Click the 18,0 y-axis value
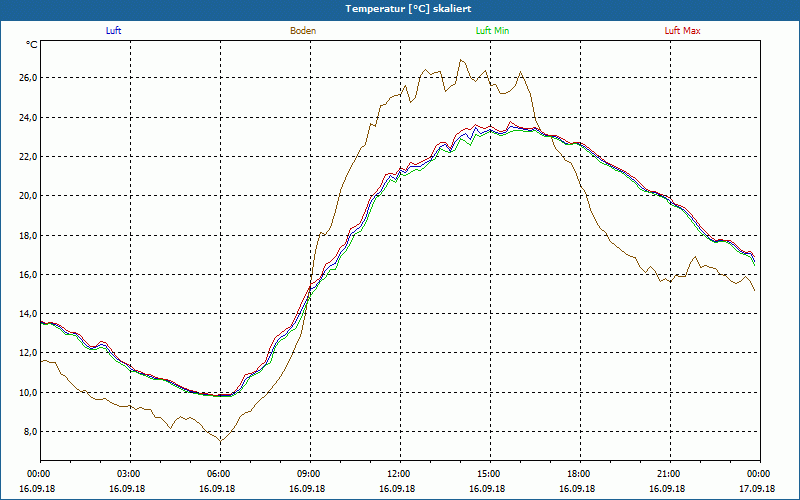Screen dimensions: 800x500 tap(29, 235)
